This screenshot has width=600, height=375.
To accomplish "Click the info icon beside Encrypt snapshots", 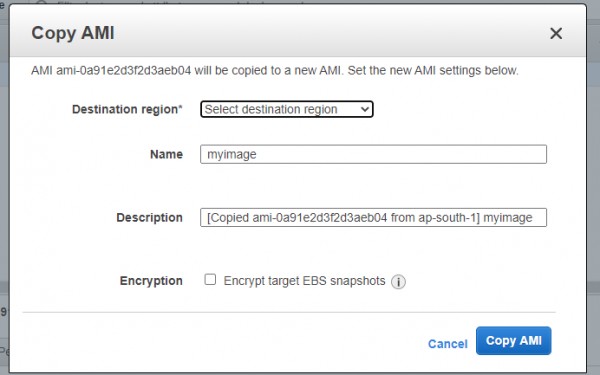I will pos(398,282).
